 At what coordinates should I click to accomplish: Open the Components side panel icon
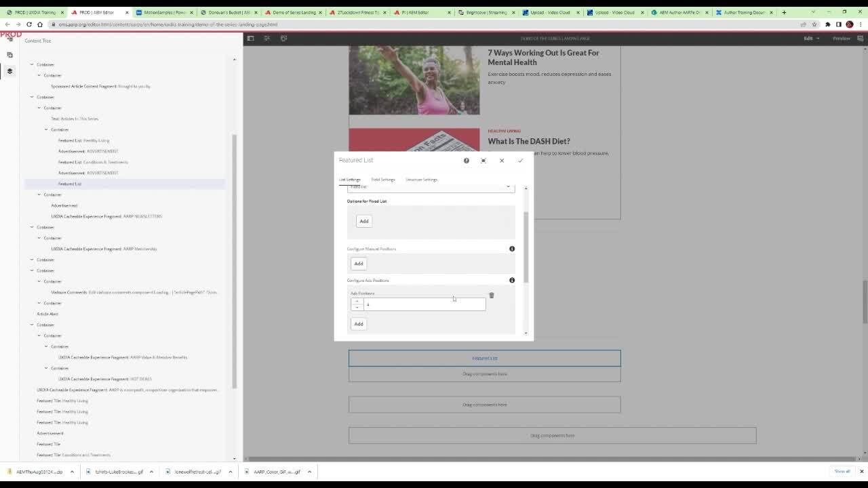(9, 55)
